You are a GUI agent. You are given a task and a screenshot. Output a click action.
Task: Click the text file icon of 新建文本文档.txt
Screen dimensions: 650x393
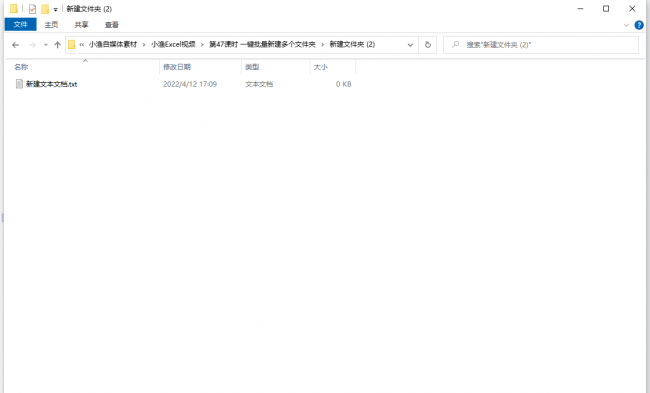coord(19,84)
